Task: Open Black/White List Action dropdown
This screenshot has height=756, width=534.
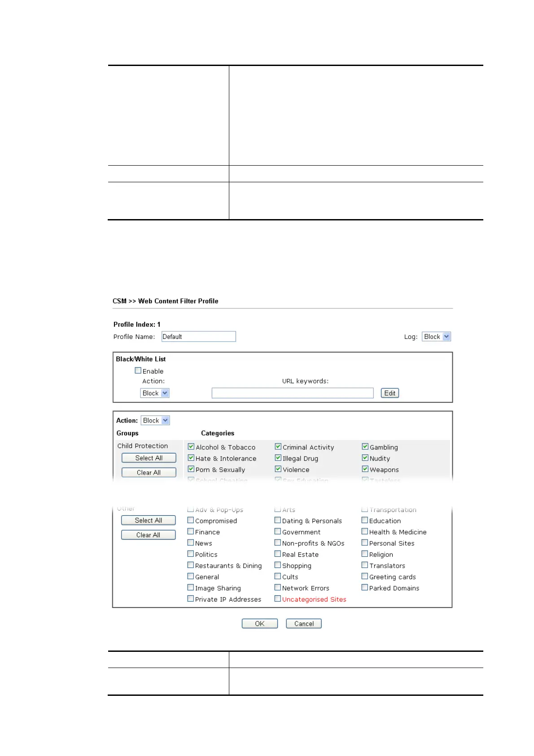Action: point(155,393)
